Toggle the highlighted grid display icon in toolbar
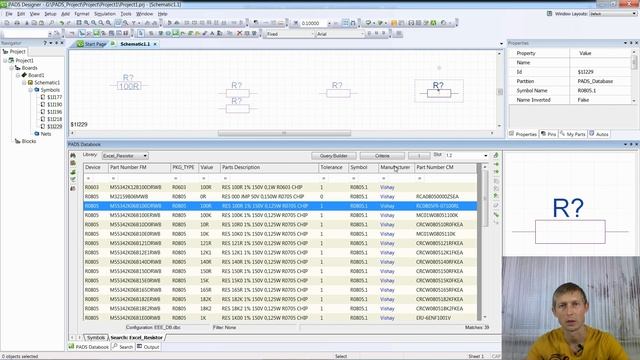The height and width of the screenshot is (360, 640). pos(345,23)
